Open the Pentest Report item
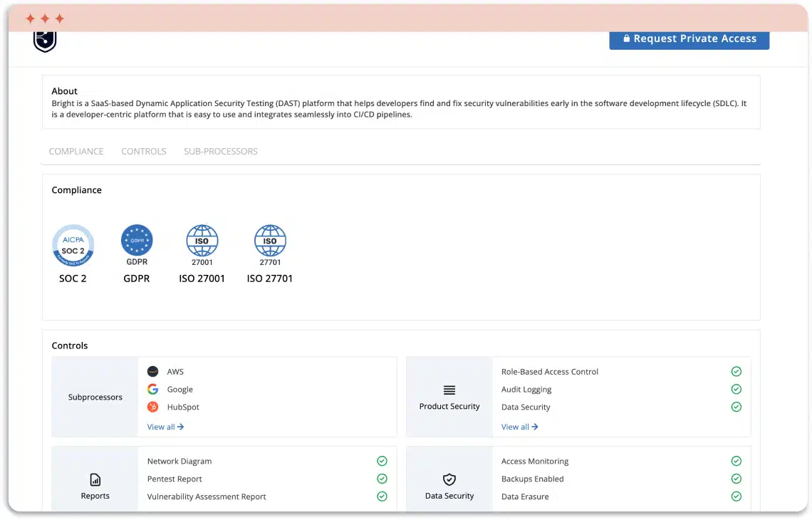 click(x=175, y=479)
